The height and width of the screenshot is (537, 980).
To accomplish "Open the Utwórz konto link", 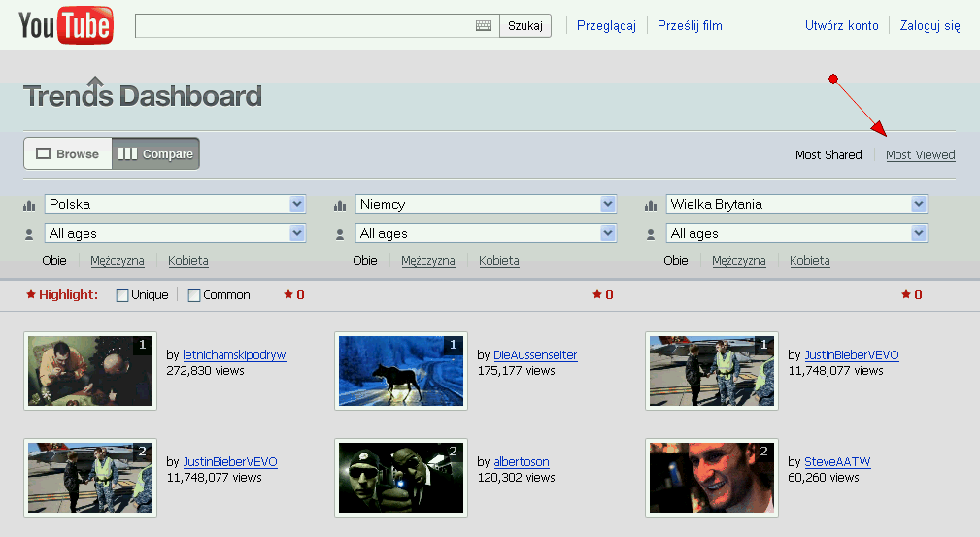I will [842, 25].
